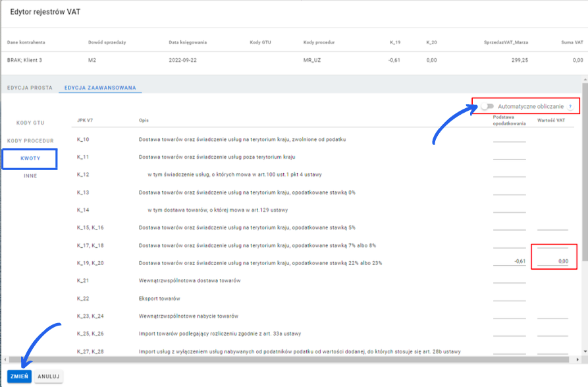
Task: Switch to the Edycja prosta tab
Action: pyautogui.click(x=29, y=88)
